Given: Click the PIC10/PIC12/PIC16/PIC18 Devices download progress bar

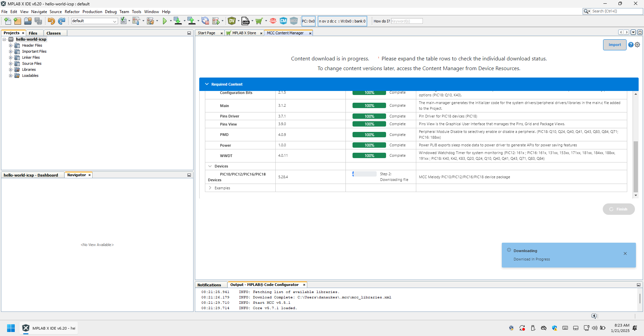Looking at the screenshot, I should click(364, 174).
